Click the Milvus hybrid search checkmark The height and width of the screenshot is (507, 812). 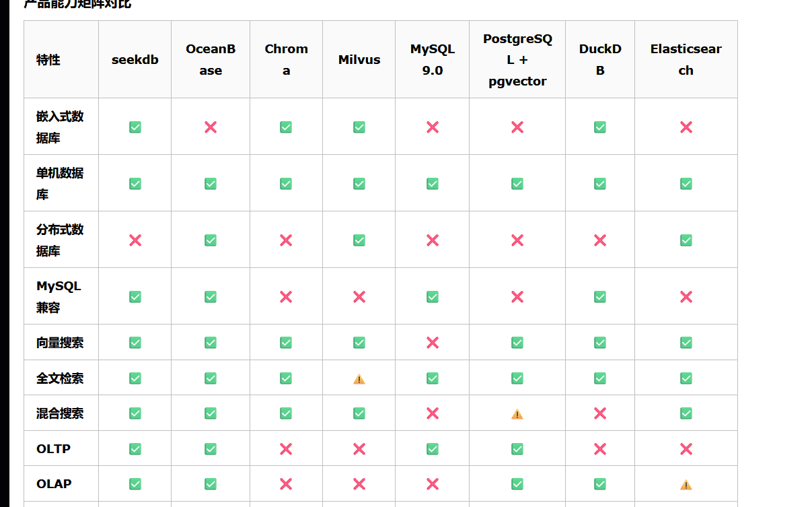(359, 413)
